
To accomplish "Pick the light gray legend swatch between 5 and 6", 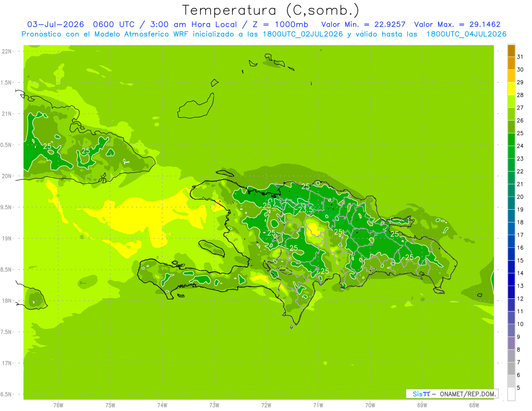I will coord(512,381).
